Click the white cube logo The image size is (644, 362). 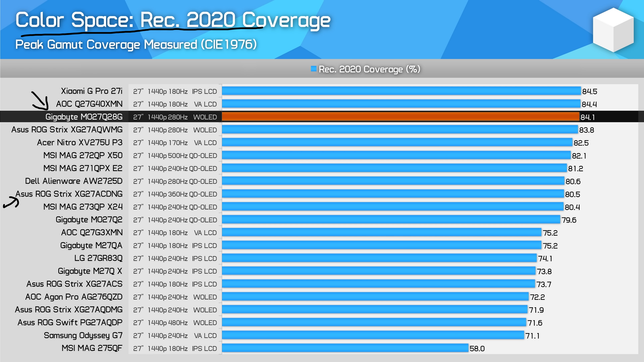pos(613,30)
